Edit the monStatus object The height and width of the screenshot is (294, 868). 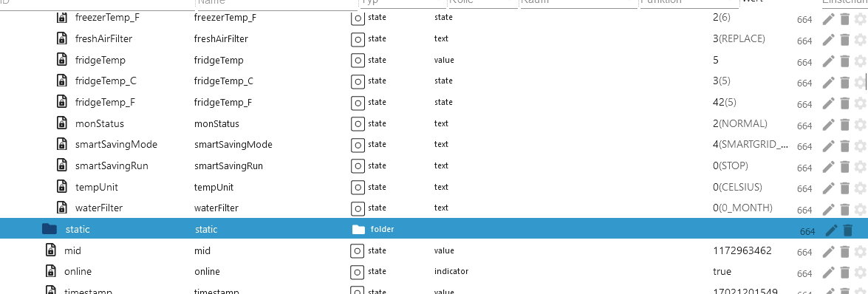(828, 125)
